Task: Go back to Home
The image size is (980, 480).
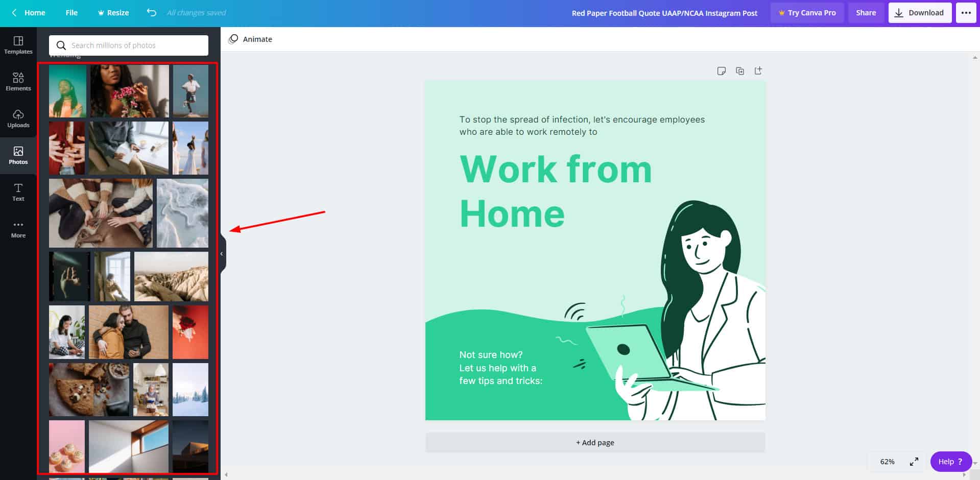Action: (29, 13)
